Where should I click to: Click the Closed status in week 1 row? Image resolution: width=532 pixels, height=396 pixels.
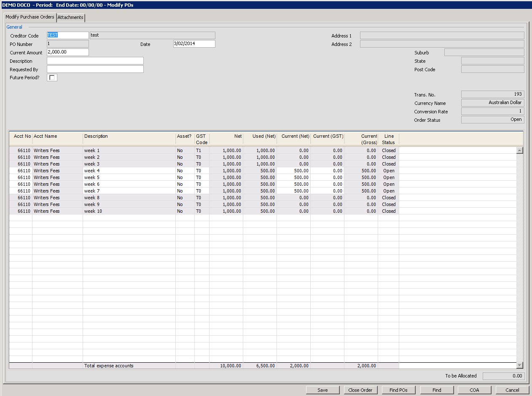click(389, 150)
